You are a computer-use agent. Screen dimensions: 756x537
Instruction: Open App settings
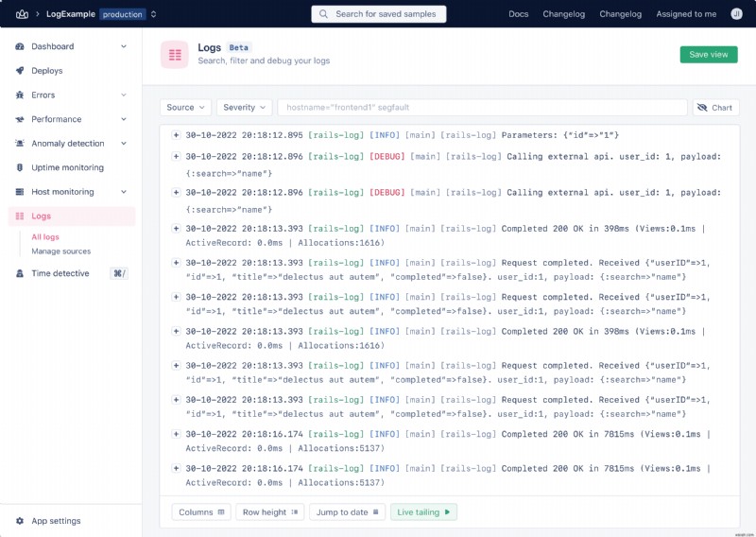click(x=56, y=521)
